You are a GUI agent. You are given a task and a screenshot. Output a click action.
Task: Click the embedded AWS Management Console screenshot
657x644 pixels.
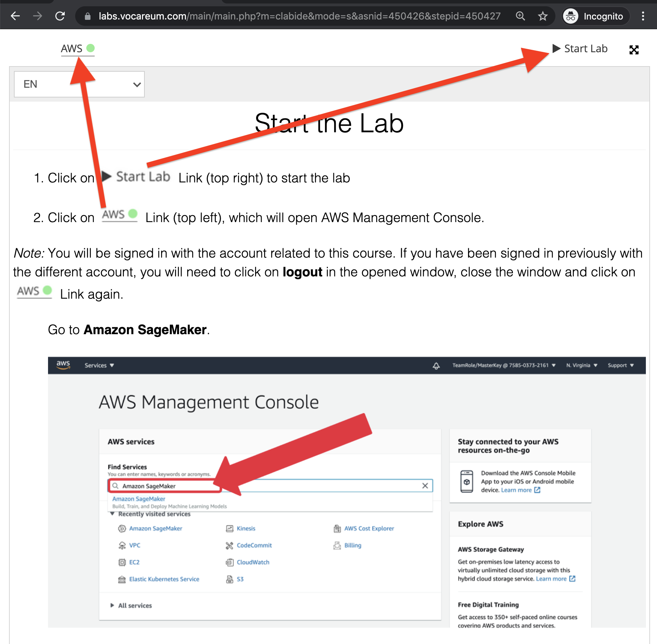347,492
